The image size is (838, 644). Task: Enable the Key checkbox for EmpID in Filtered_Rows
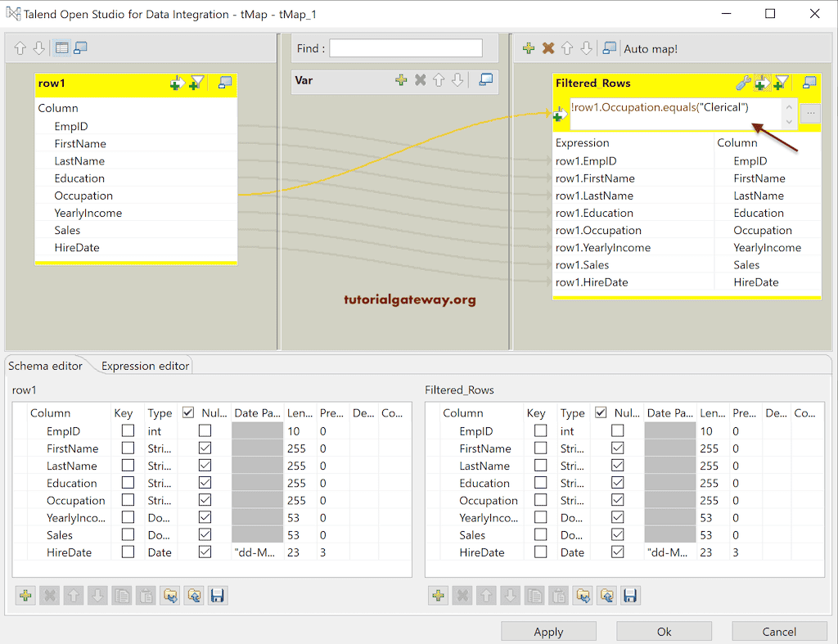[x=539, y=430]
